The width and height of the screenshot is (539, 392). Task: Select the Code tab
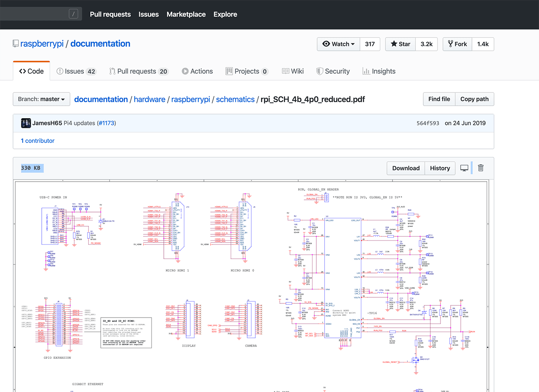(32, 71)
